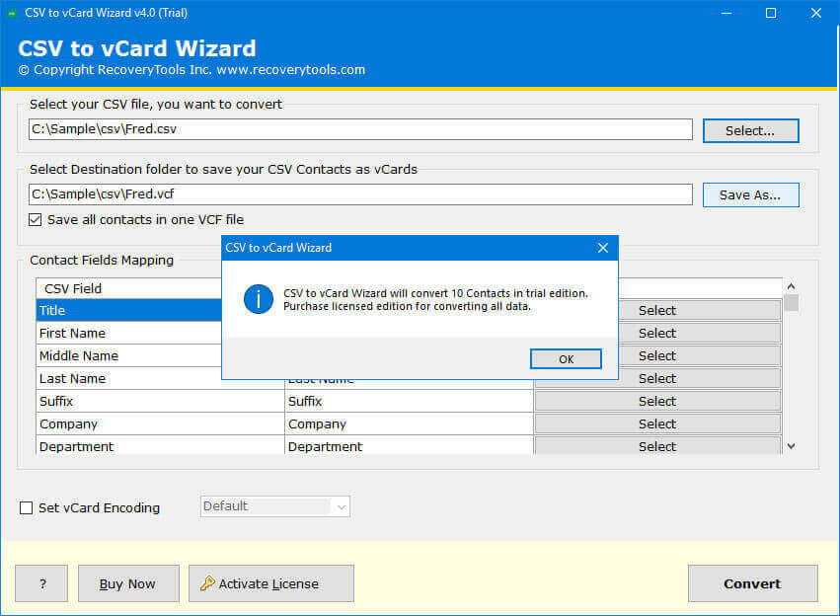Click the app icon in the title bar
840x616 pixels.
12,13
